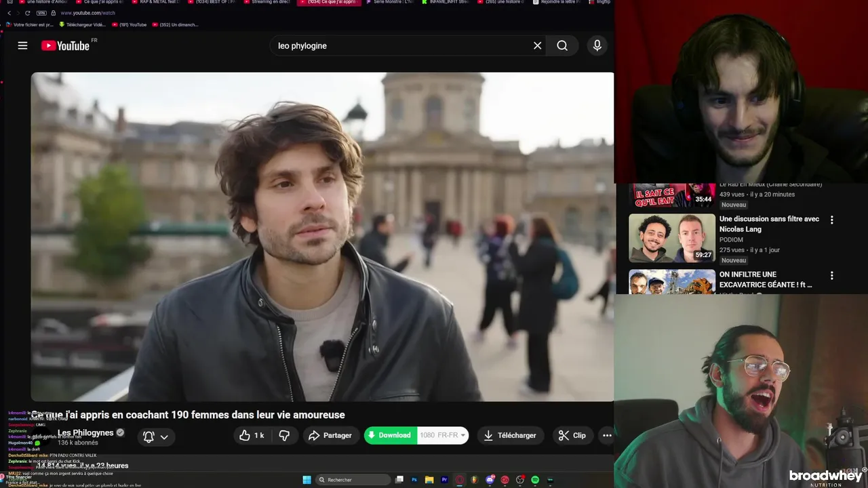This screenshot has width=868, height=488.
Task: Switch to the '(1034) BEST OF' browser tab
Action: coord(212,3)
